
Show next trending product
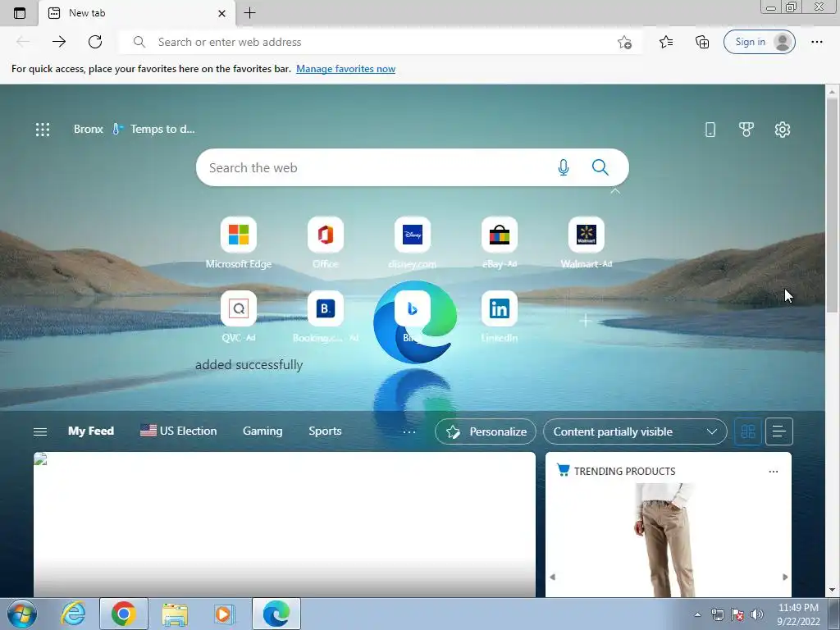tap(785, 577)
